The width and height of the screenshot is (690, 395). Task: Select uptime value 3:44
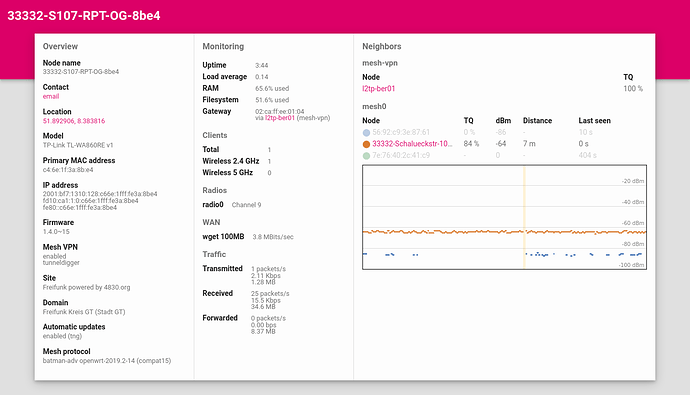[x=261, y=66]
